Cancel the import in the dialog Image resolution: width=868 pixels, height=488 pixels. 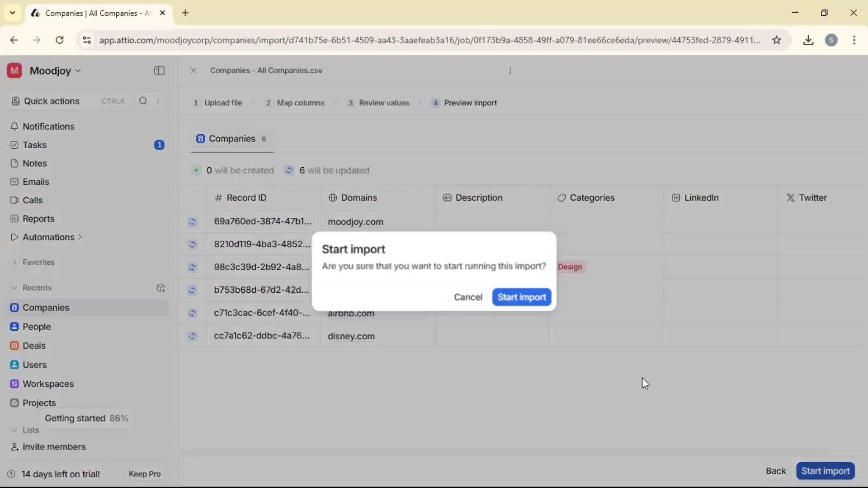[468, 297]
